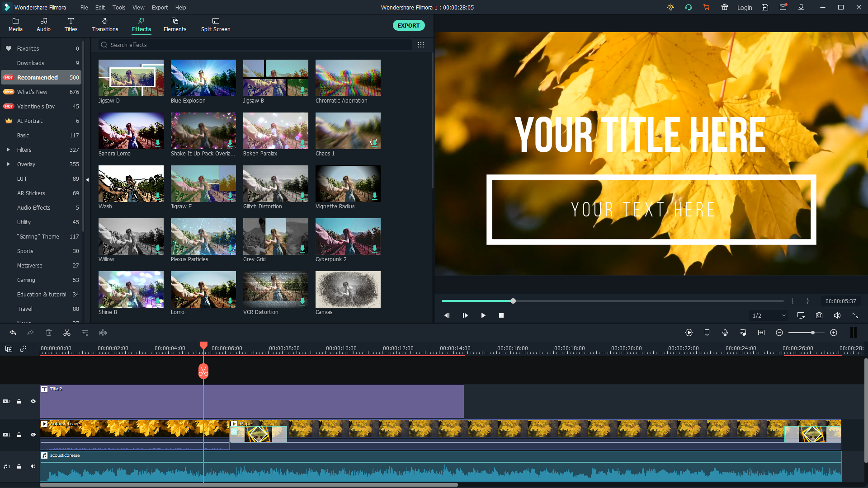Switch to the Transitions tab
The height and width of the screenshot is (488, 868).
(104, 24)
